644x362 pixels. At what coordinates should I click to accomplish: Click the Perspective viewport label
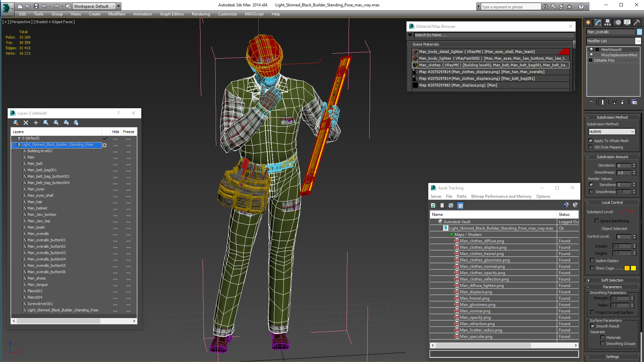(21, 22)
